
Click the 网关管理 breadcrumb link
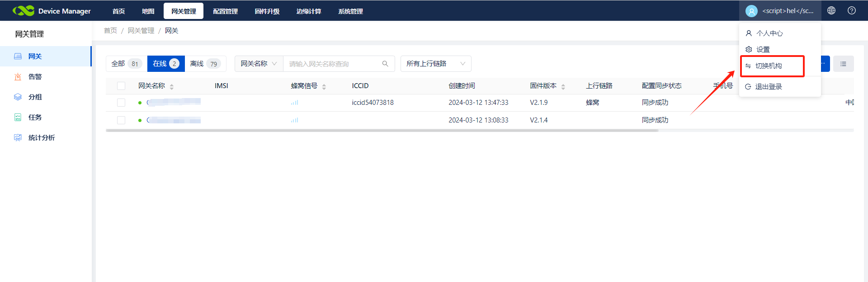(x=141, y=30)
